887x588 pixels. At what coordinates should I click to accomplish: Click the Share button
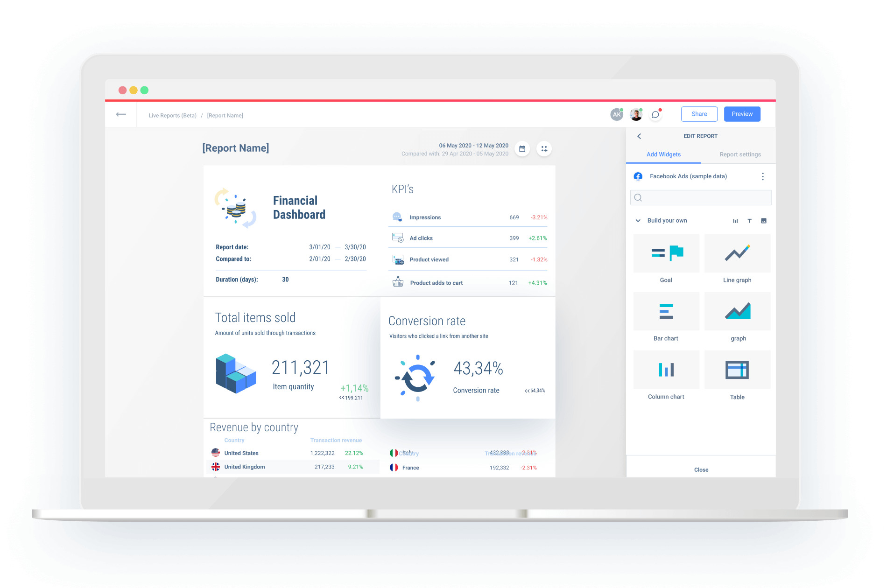699,114
